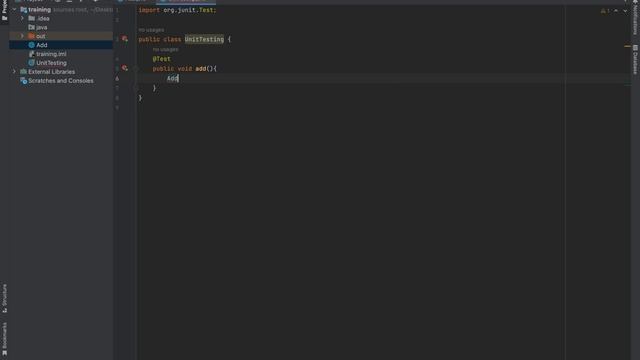The image size is (640, 360).
Task: Open training.iml file
Action: tap(51, 54)
